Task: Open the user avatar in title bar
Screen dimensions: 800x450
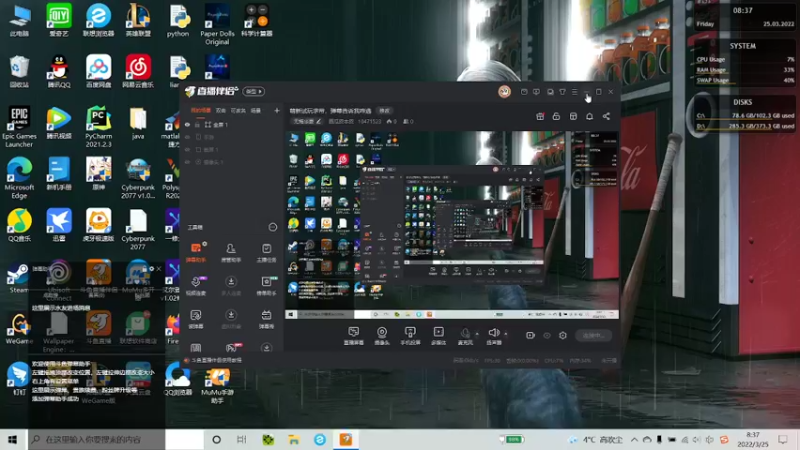Action: tap(504, 91)
